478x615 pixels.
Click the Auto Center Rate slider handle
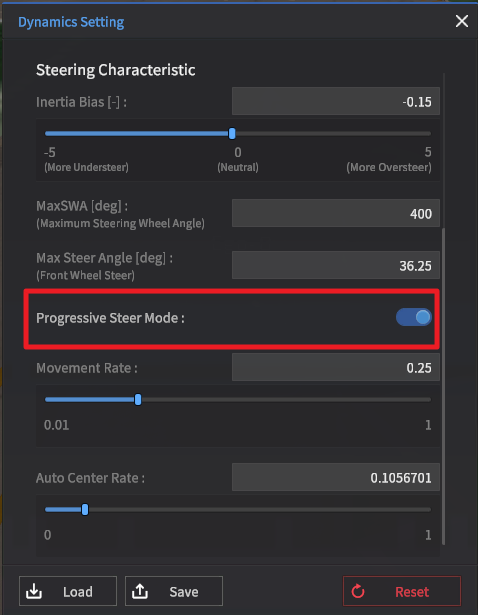[x=85, y=509]
